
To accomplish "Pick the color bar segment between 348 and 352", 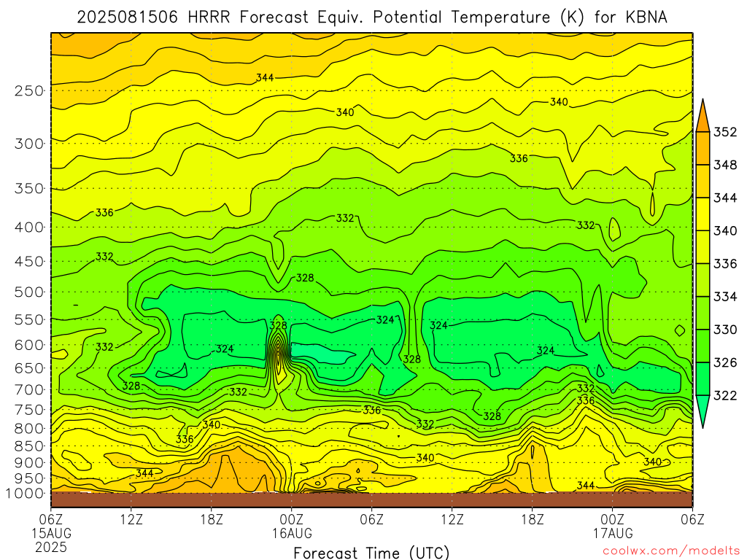I will click(x=703, y=149).
